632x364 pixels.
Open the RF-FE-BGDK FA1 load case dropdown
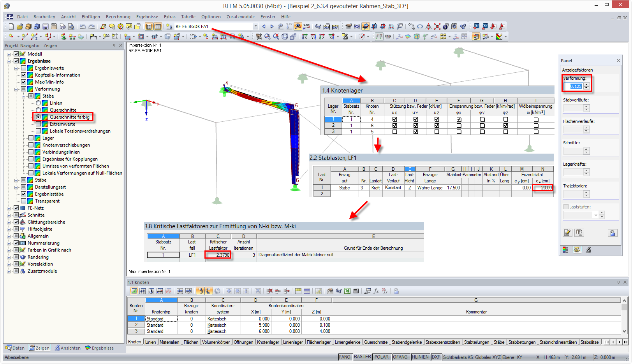point(255,26)
